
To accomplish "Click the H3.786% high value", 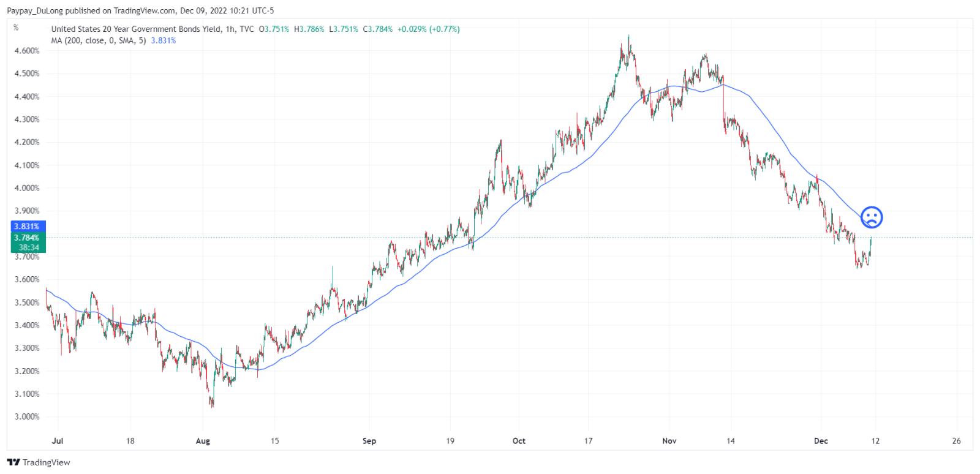I will (x=309, y=29).
